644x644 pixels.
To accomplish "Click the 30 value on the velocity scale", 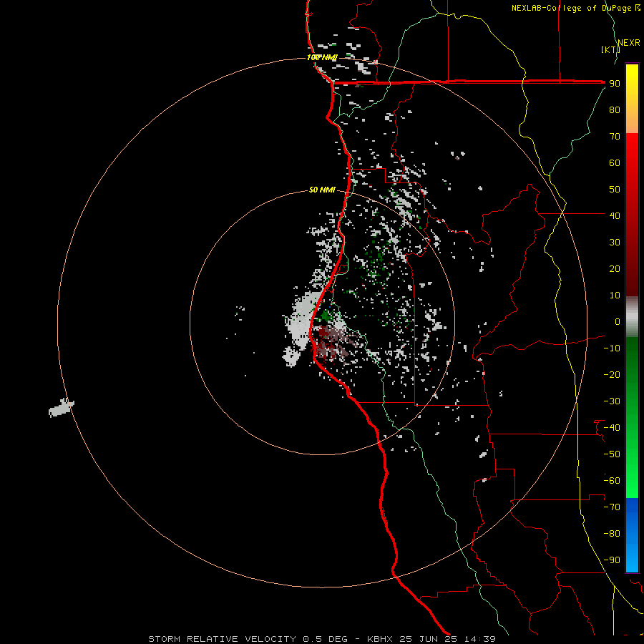I will 615,243.
